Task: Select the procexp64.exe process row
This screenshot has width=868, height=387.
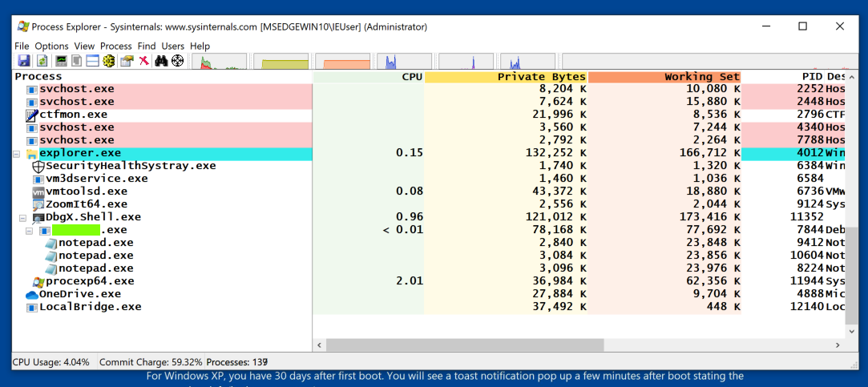Action: tap(88, 281)
